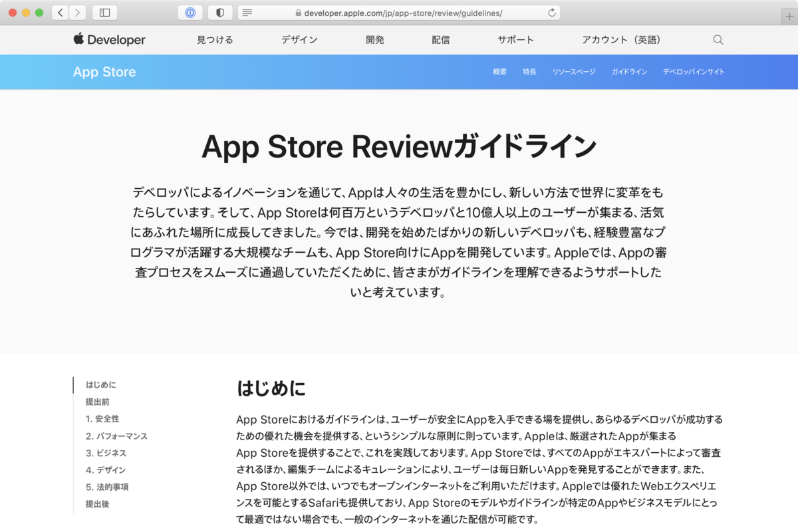Go to 特長 tab

click(529, 72)
